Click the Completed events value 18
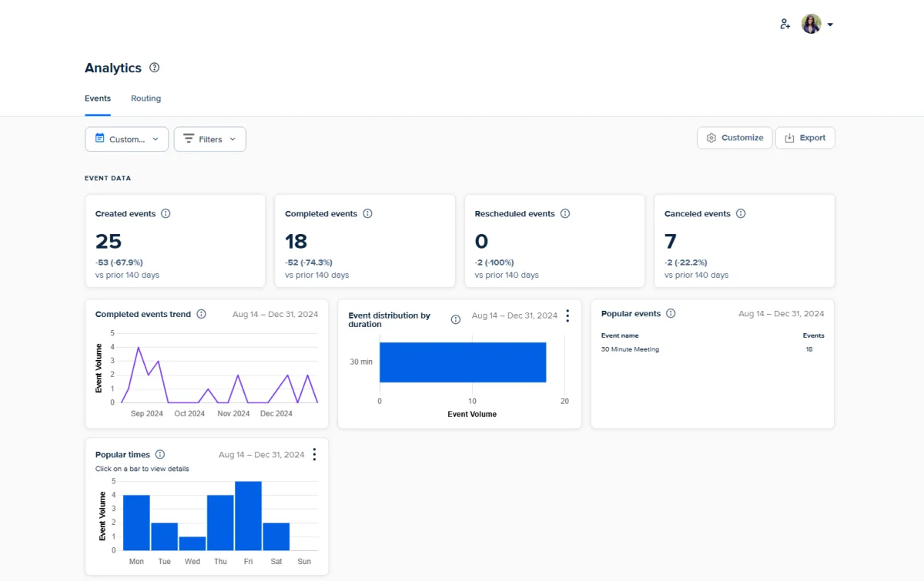The image size is (924, 581). coord(296,241)
